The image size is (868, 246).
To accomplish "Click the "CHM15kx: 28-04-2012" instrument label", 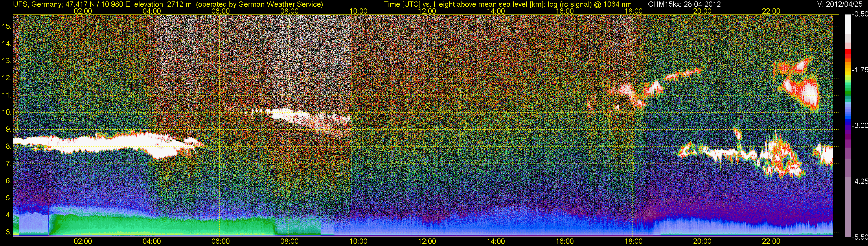I will [684, 4].
